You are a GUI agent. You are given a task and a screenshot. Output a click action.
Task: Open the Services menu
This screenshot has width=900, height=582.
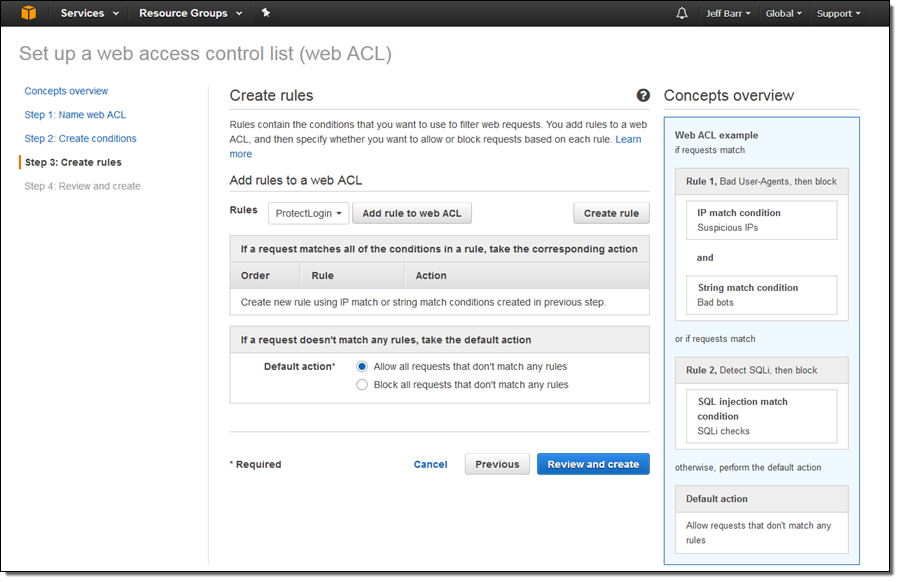point(89,13)
